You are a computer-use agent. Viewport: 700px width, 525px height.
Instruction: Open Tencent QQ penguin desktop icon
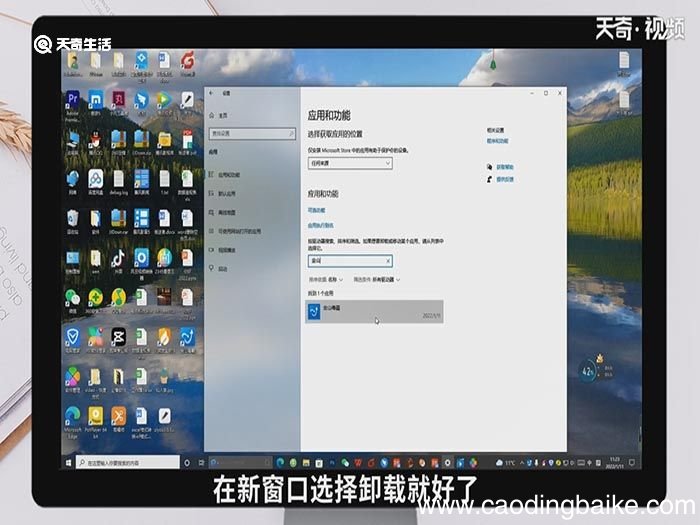pos(96,142)
